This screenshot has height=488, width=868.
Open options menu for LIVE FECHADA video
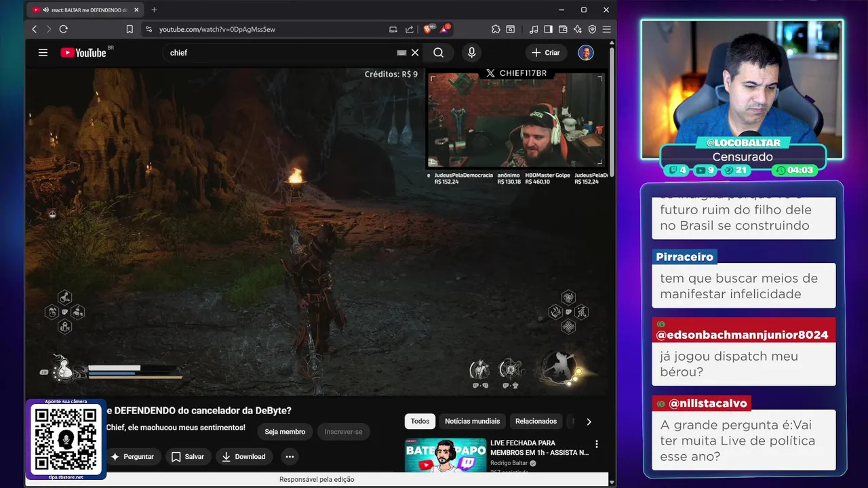(597, 445)
